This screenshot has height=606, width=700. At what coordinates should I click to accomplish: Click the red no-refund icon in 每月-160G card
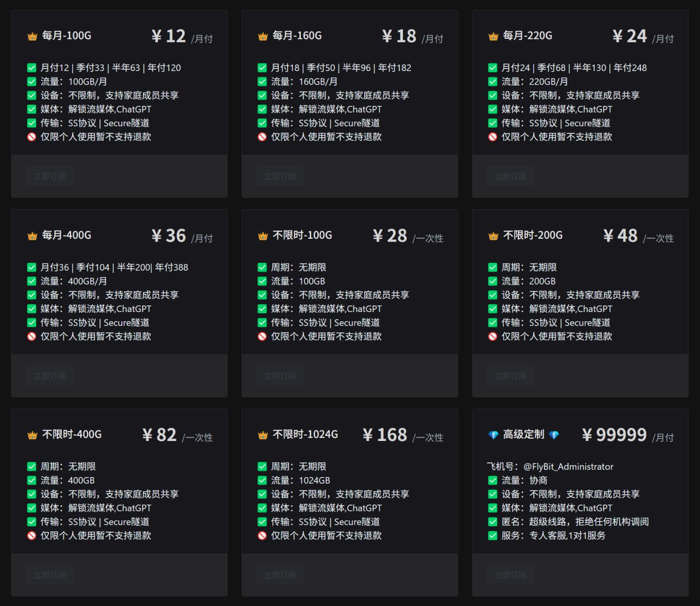pyautogui.click(x=262, y=137)
